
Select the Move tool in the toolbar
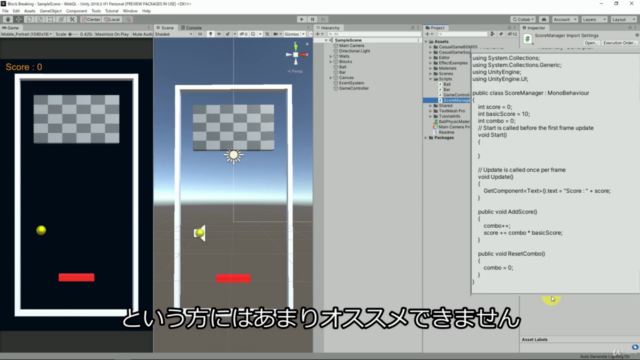(x=19, y=19)
